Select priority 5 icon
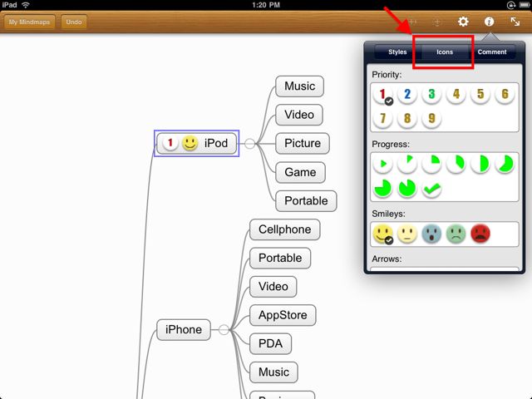 point(480,94)
